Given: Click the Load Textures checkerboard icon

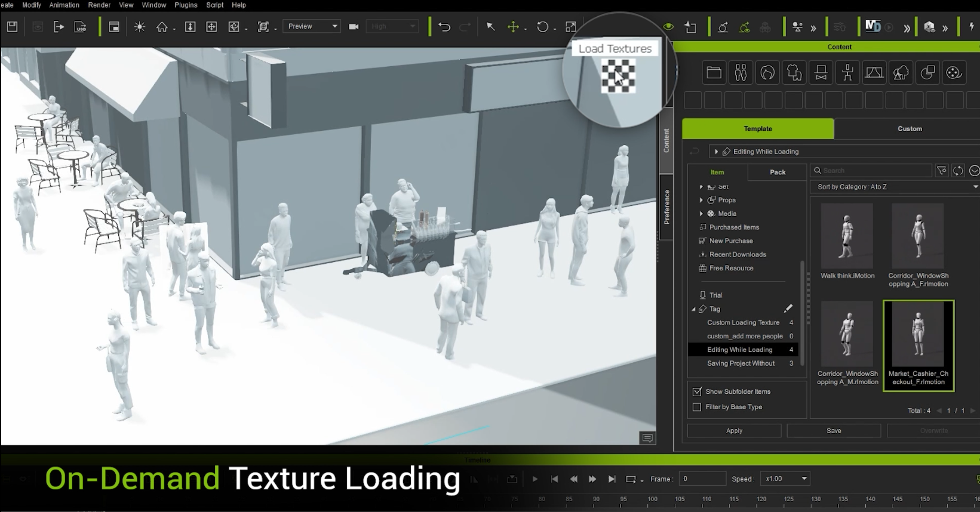Looking at the screenshot, I should (x=618, y=76).
